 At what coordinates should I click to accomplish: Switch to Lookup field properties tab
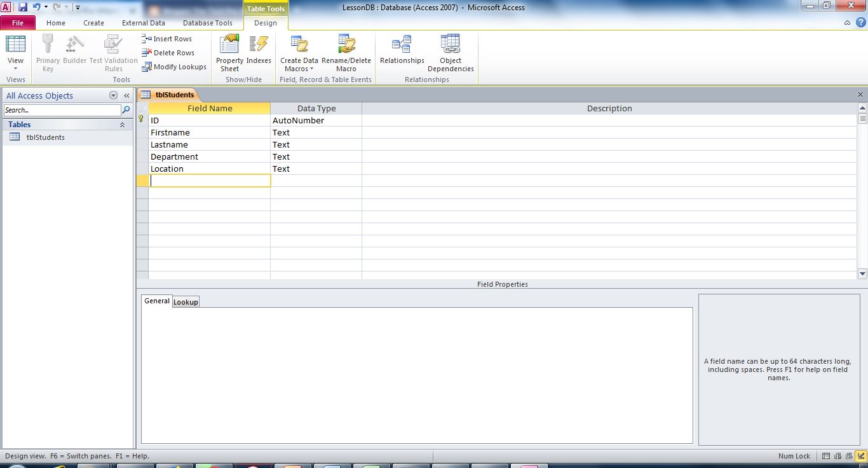pyautogui.click(x=186, y=302)
